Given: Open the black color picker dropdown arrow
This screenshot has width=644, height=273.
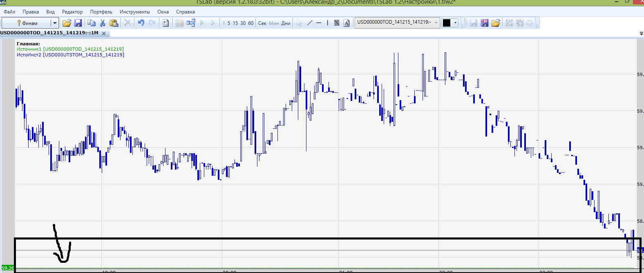Looking at the screenshot, I should coord(455,23).
